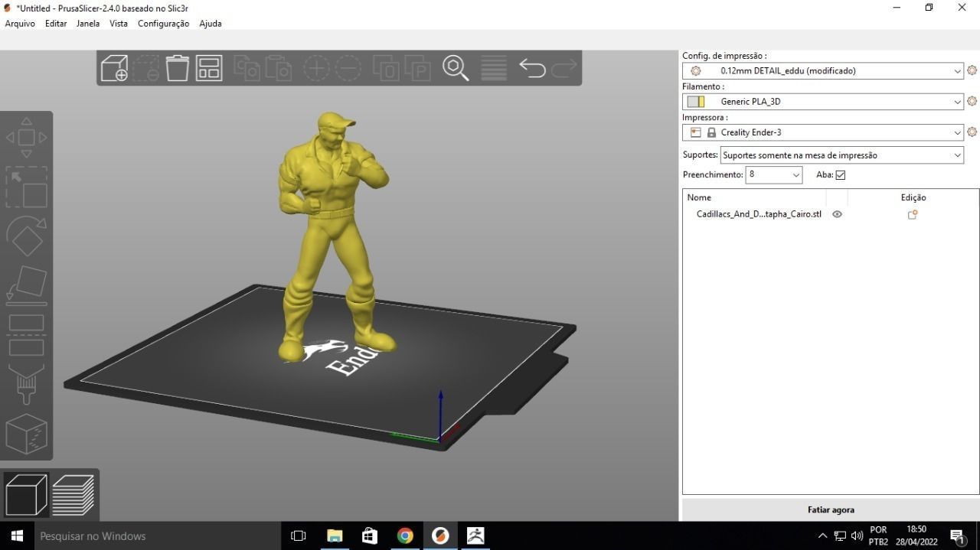Click the Delete selected (cube minus) toolbar icon
The width and height of the screenshot is (980, 550).
tap(145, 68)
